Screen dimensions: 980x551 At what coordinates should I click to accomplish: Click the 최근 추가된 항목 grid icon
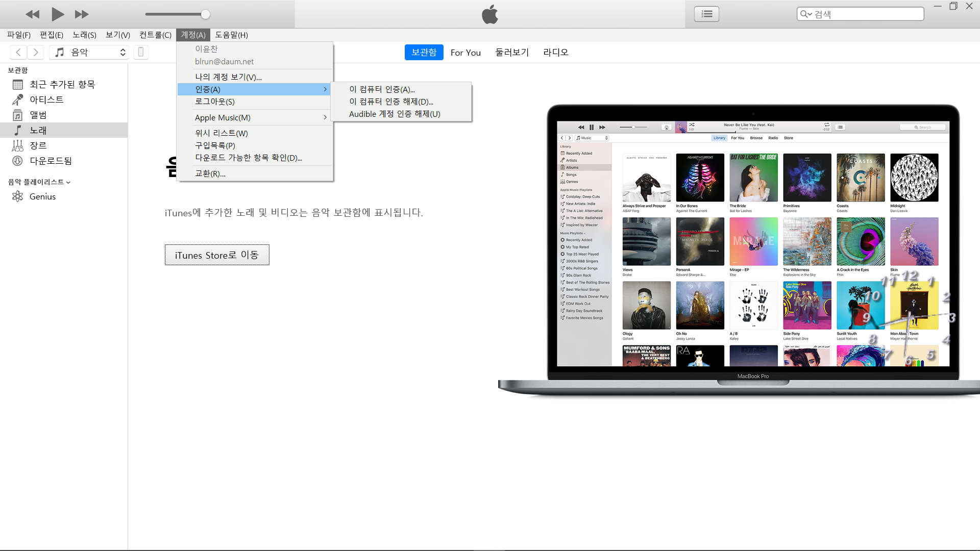pos(18,84)
